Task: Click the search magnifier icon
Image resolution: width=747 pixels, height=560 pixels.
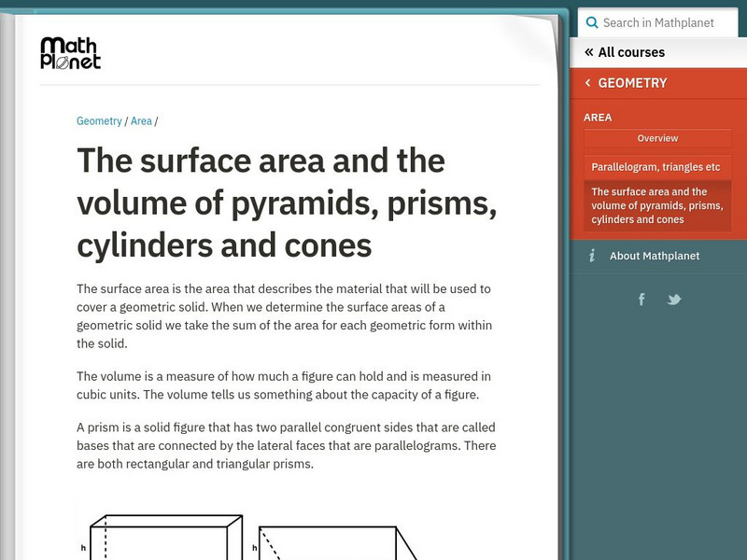Action: click(x=592, y=22)
